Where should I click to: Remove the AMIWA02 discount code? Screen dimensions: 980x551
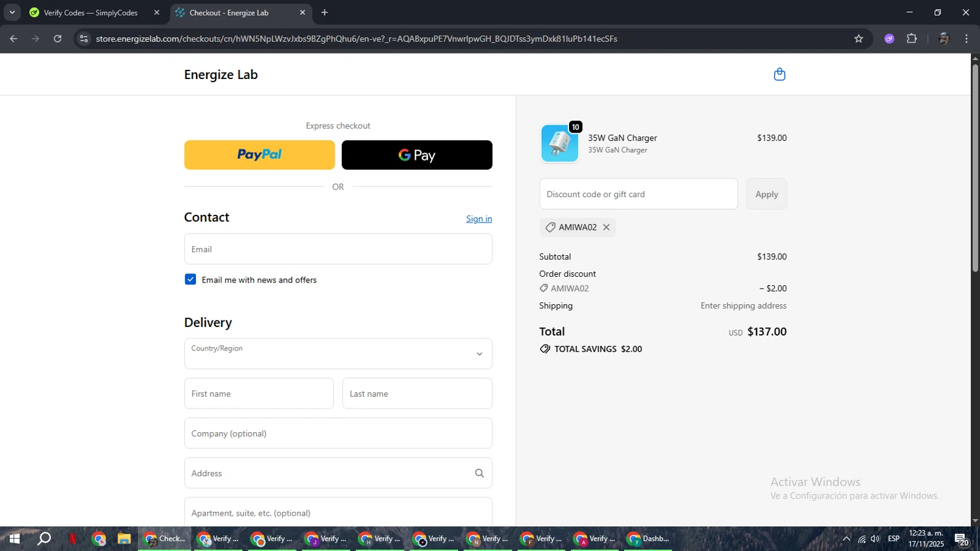pyautogui.click(x=606, y=227)
